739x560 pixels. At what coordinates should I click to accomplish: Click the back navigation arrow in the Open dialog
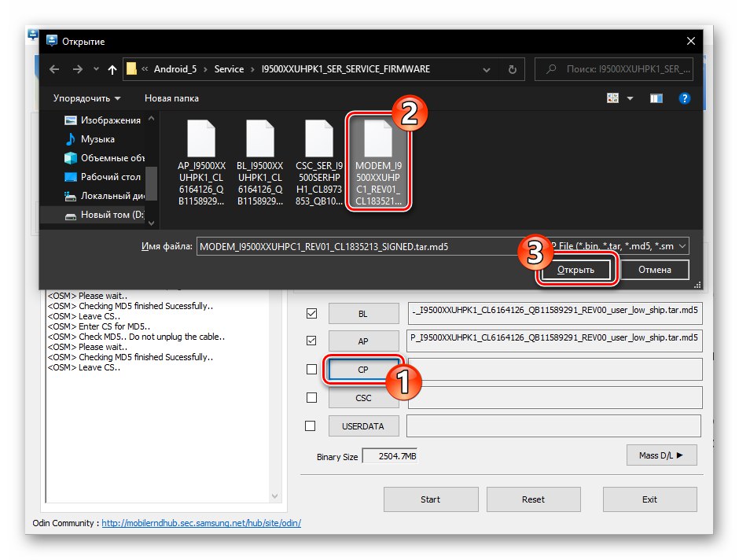pyautogui.click(x=53, y=69)
